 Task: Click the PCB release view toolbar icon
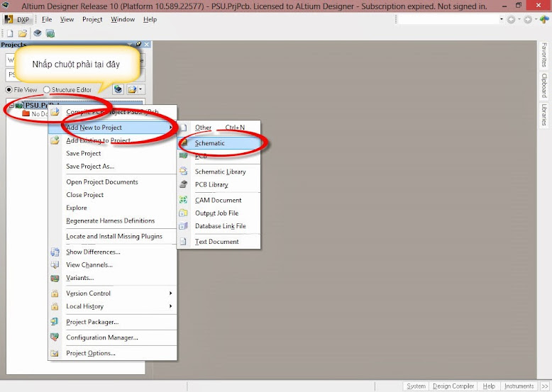[x=50, y=33]
